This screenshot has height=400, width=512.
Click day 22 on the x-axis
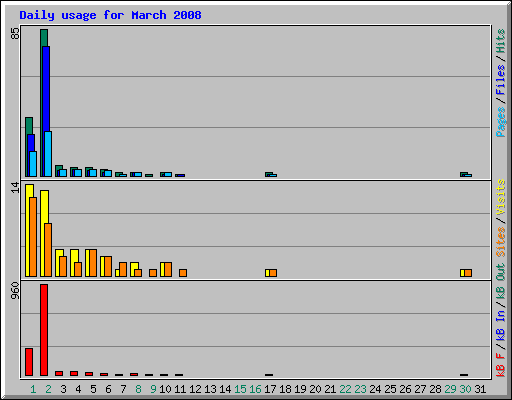(x=345, y=389)
